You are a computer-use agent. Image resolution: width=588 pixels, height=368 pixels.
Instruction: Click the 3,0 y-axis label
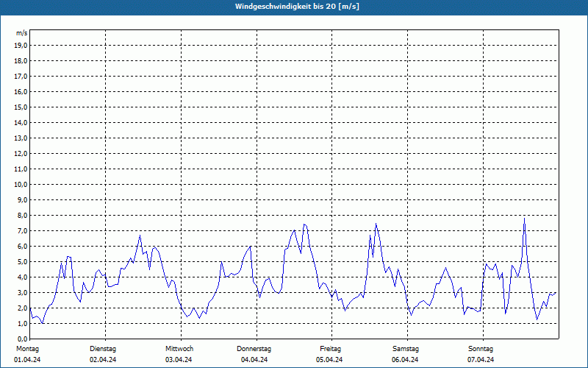click(22, 292)
